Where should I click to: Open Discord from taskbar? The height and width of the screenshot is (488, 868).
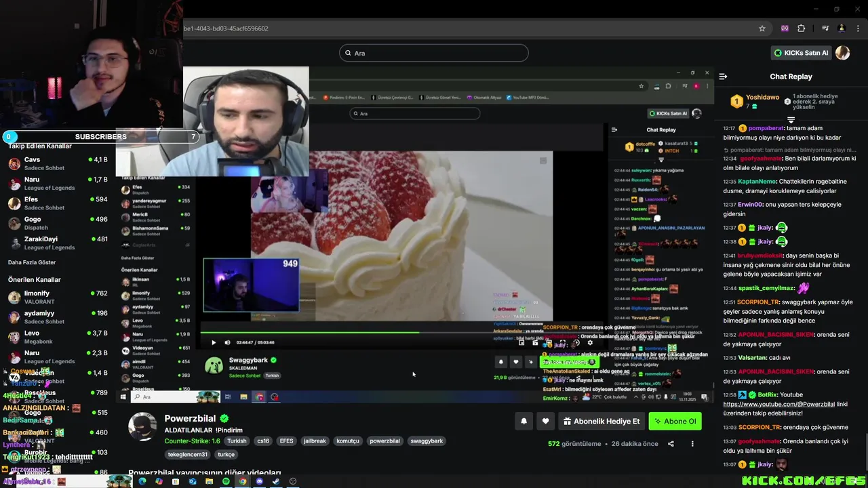[x=259, y=481]
